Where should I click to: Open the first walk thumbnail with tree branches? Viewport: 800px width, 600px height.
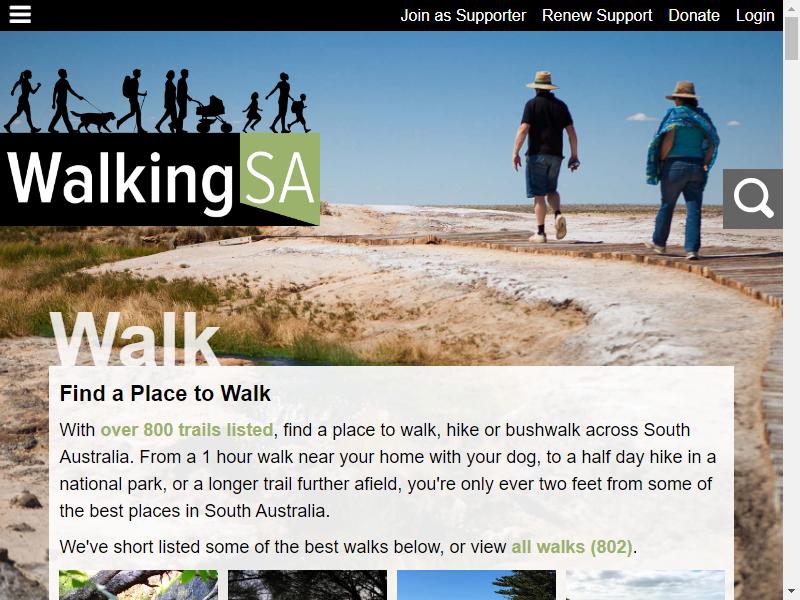138,585
